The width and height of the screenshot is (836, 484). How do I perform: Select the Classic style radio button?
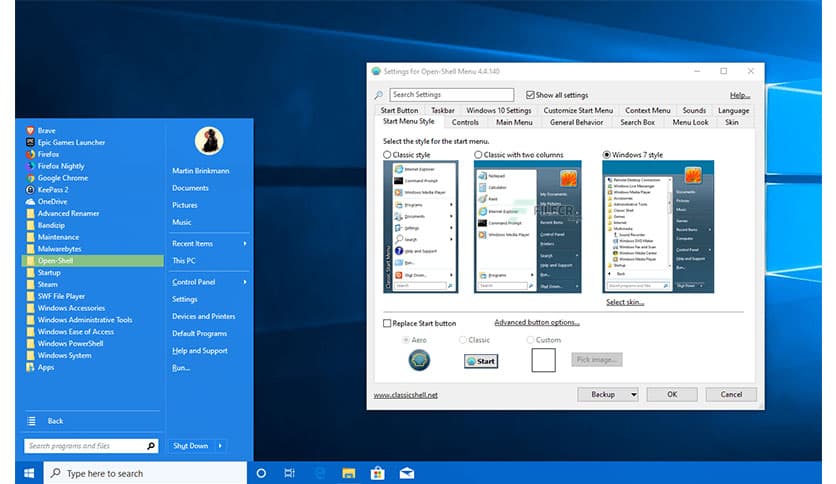(x=388, y=155)
